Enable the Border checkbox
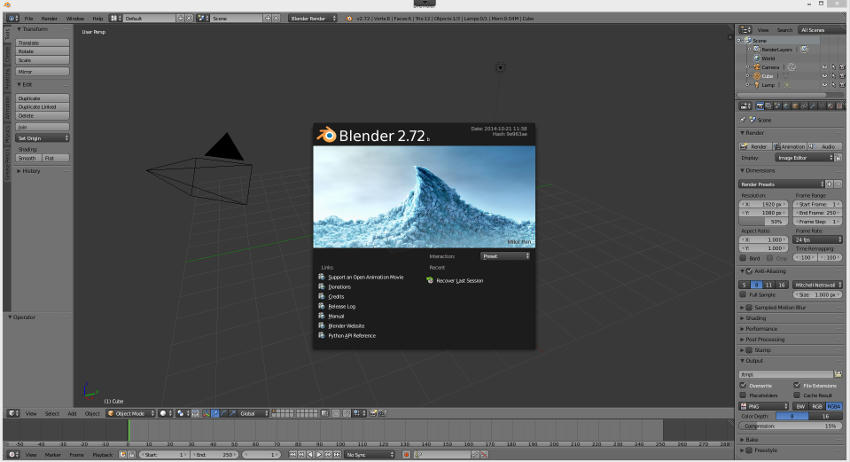The image size is (850, 462). tap(743, 258)
